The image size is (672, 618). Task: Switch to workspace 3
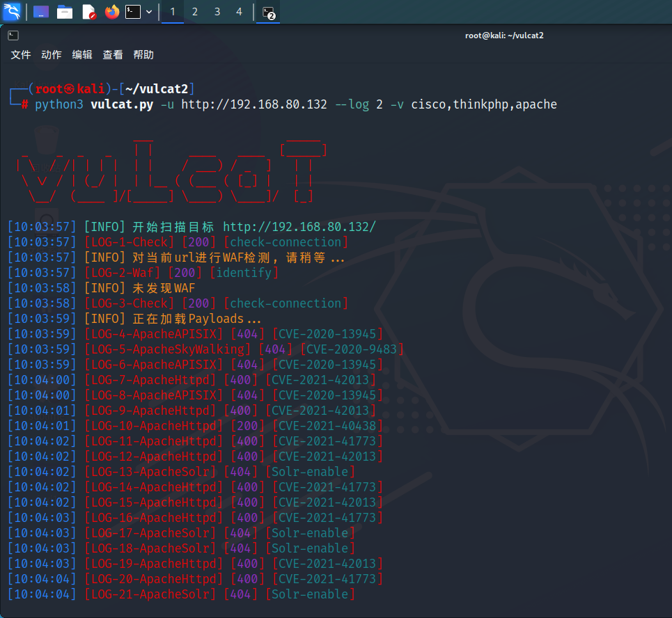[x=217, y=12]
